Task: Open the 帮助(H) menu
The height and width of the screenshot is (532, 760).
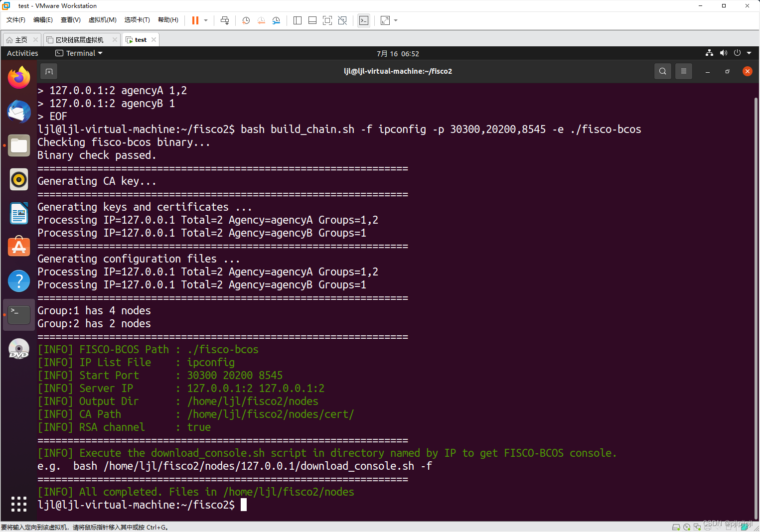Action: pyautogui.click(x=168, y=20)
